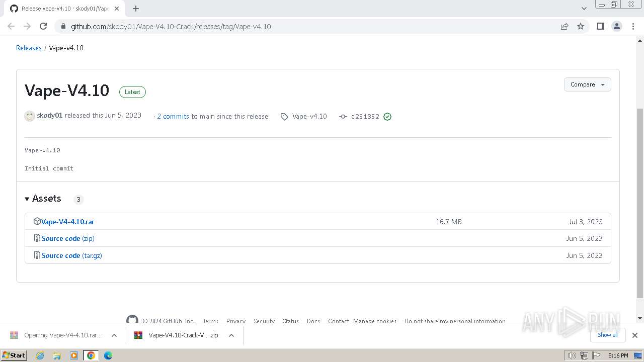Image resolution: width=644 pixels, height=362 pixels.
Task: Open the Security footer link
Action: pyautogui.click(x=264, y=321)
